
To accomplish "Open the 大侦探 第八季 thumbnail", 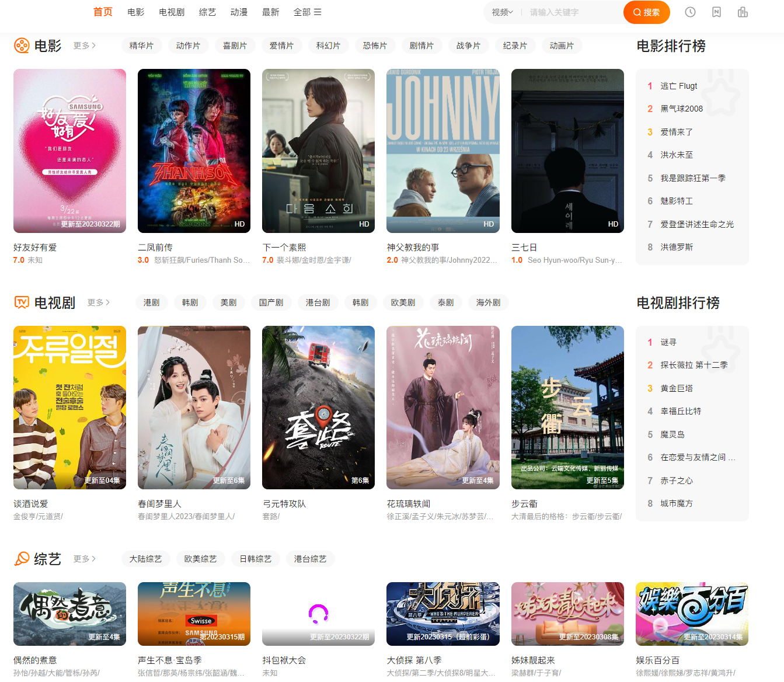I will (443, 614).
